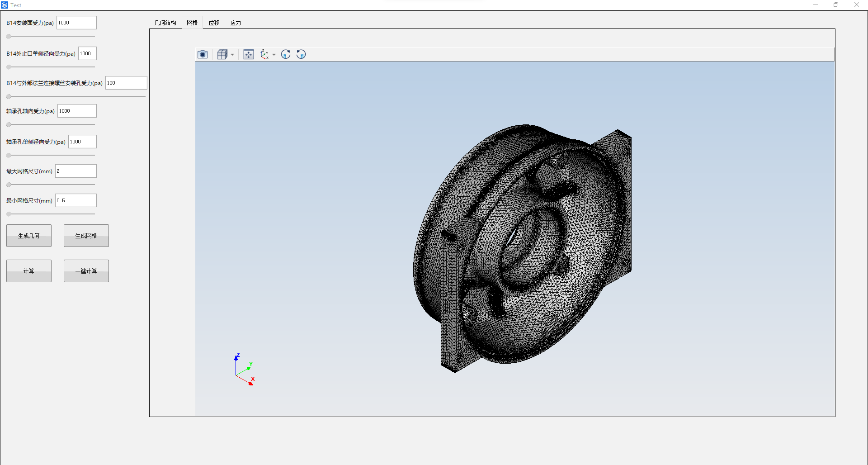
Task: Zoom to fit with the extents icon
Action: [249, 54]
